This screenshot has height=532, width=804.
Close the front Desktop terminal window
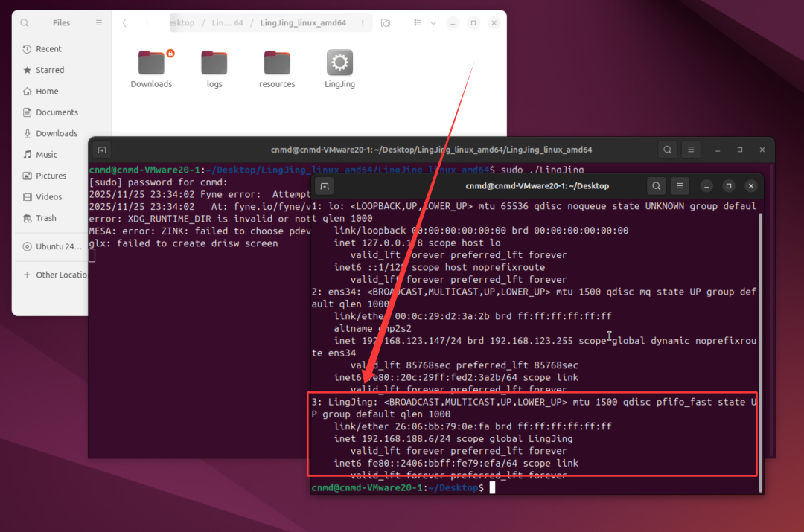(751, 186)
